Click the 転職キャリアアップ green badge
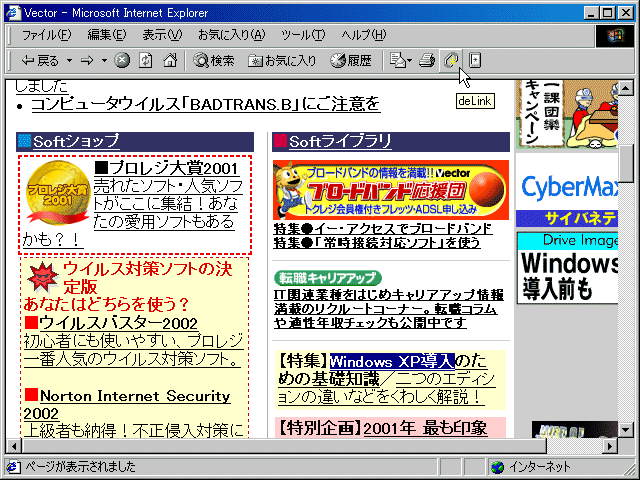The width and height of the screenshot is (640, 480). 328,278
